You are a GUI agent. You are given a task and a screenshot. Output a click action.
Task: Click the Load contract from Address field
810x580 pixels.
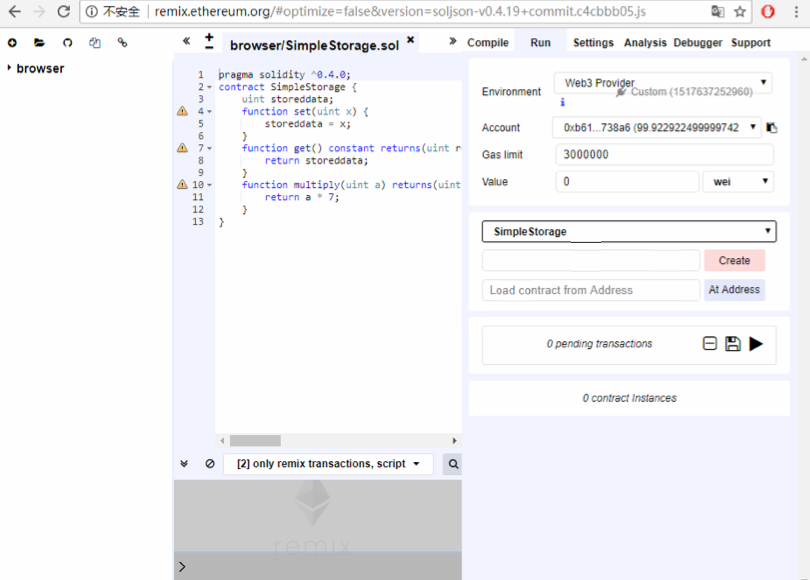(x=591, y=290)
